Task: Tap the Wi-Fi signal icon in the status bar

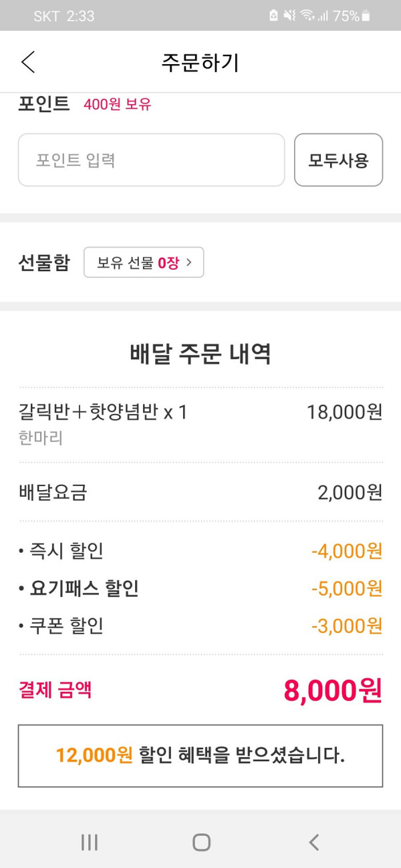Action: 307,16
